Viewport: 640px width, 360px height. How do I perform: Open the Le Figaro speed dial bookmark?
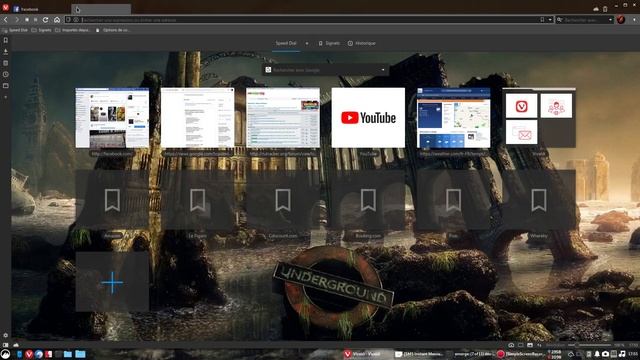point(198,200)
